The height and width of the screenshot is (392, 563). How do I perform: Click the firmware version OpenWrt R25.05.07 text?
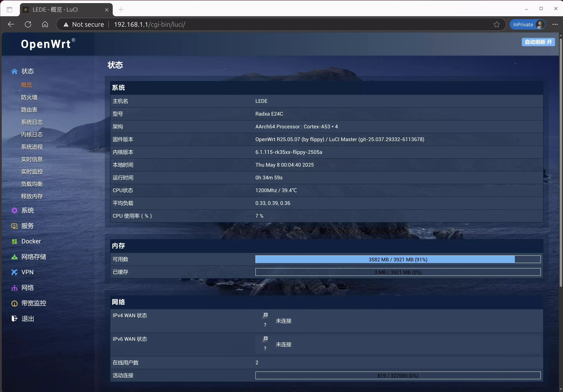pos(340,140)
